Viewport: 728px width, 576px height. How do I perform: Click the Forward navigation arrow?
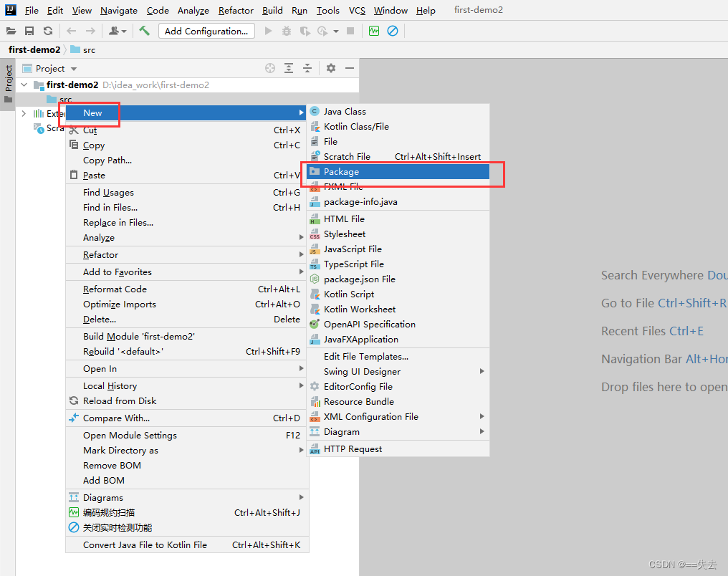pyautogui.click(x=90, y=31)
